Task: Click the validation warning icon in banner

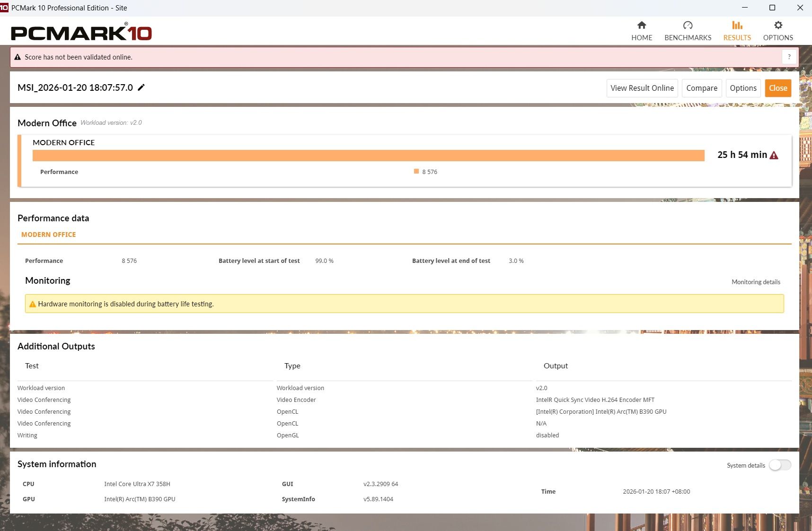Action: coord(18,57)
